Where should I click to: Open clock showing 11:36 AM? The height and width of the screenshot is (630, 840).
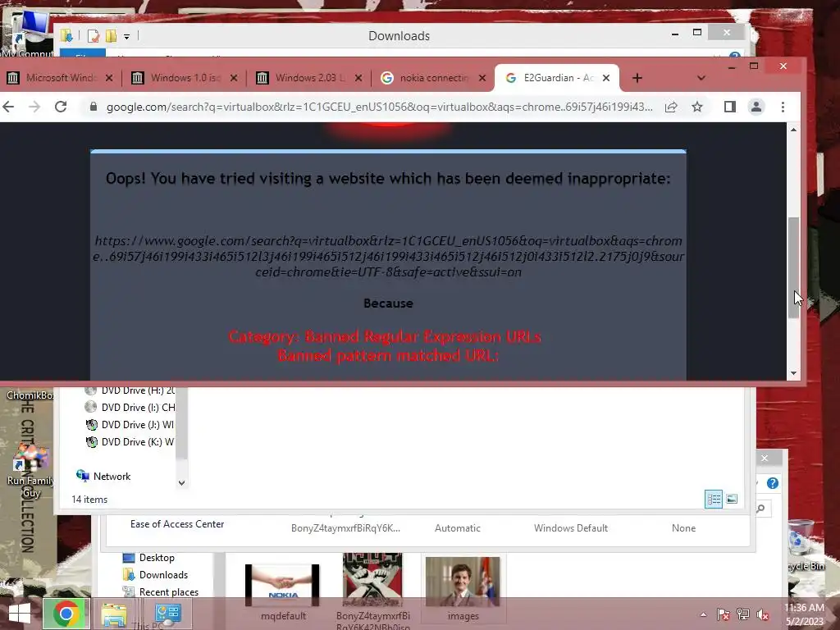[x=804, y=614]
